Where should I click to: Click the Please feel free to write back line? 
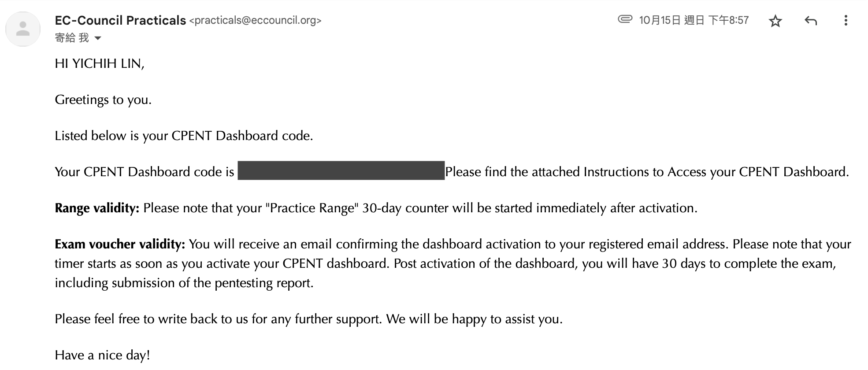click(308, 319)
